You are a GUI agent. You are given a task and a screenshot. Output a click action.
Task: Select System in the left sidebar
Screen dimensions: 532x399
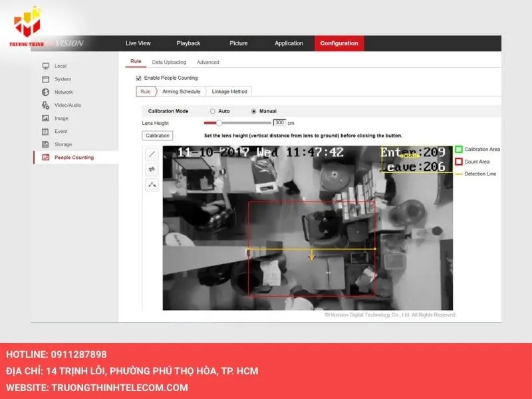[63, 79]
